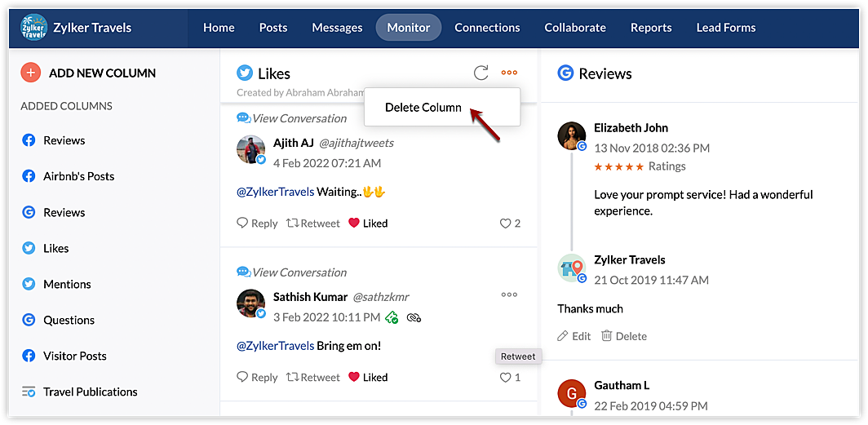Click Facebook icon beside Visitor Posts
Image resolution: width=868 pixels, height=425 pixels.
[29, 356]
